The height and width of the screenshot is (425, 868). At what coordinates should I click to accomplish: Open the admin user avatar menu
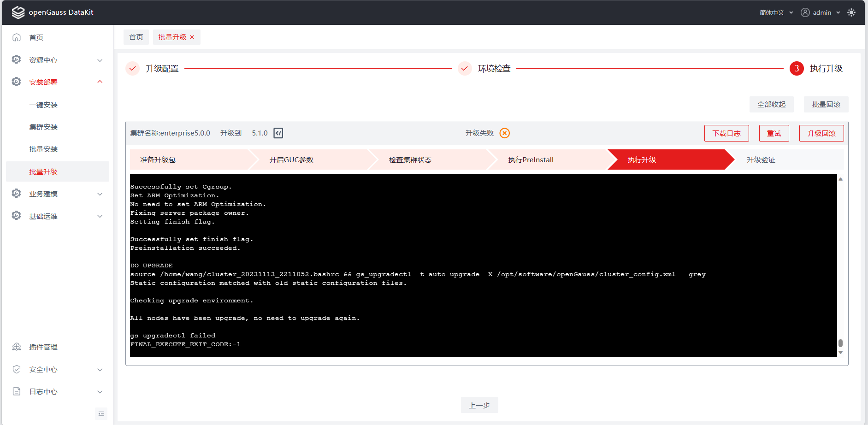pos(805,12)
